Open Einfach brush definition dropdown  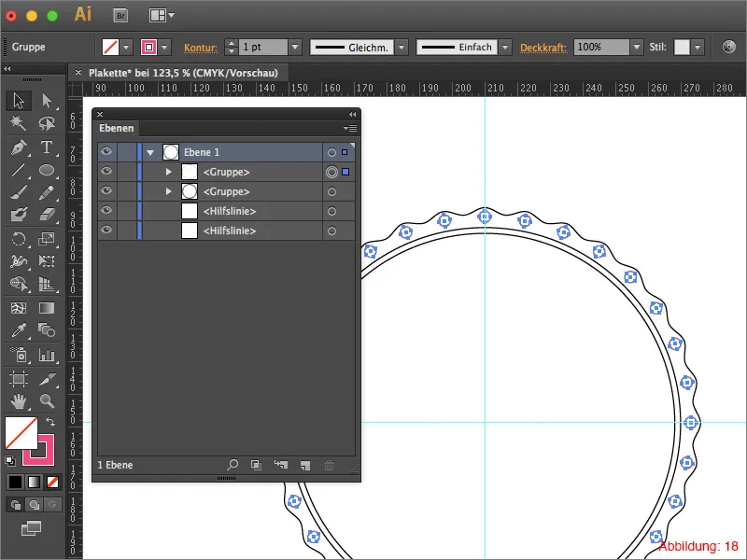pyautogui.click(x=505, y=48)
